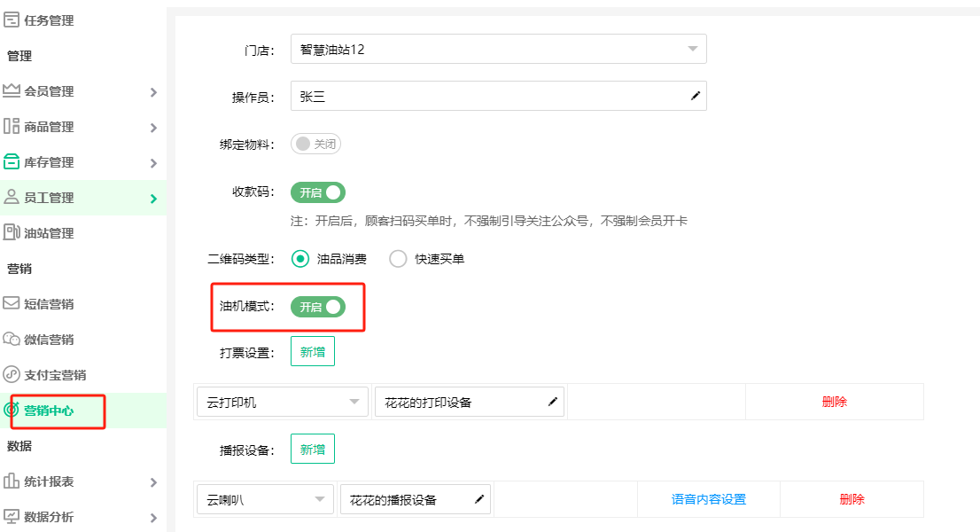Click the 油站管理 fuel pump icon

click(12, 233)
